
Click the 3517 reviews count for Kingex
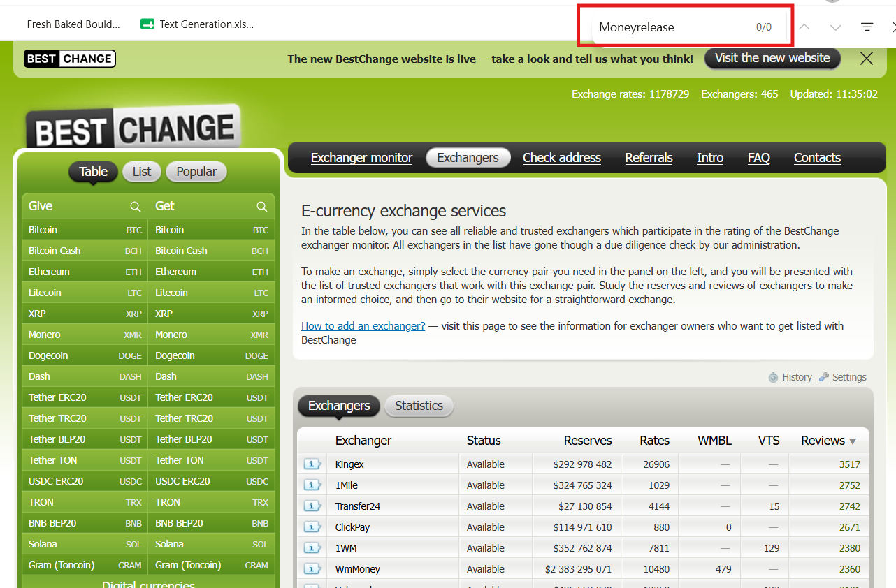tap(850, 464)
